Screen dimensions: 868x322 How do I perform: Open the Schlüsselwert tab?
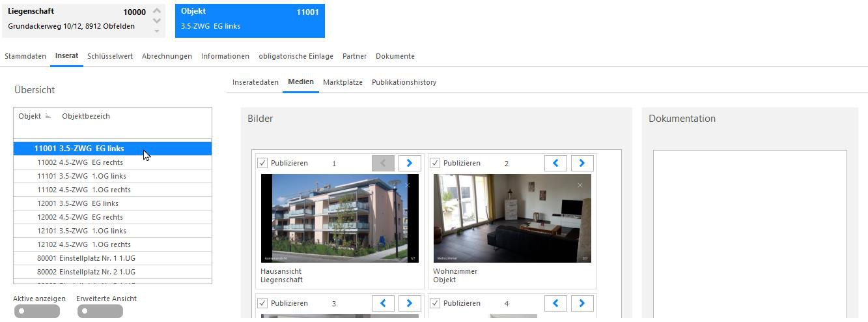[110, 56]
